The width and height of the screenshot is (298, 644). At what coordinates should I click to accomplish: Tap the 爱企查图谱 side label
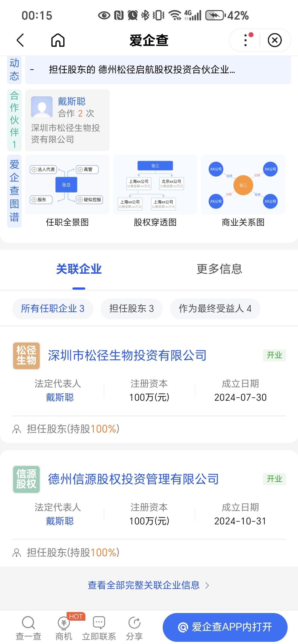point(15,191)
